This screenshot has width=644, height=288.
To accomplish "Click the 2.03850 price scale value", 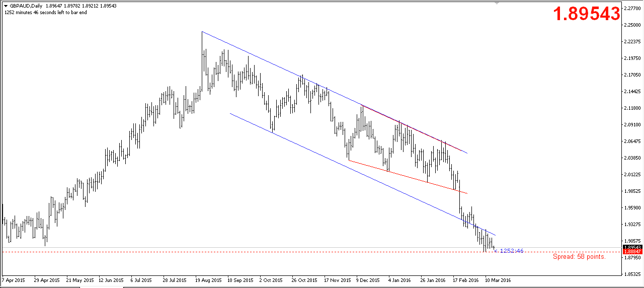I will pyautogui.click(x=632, y=158).
